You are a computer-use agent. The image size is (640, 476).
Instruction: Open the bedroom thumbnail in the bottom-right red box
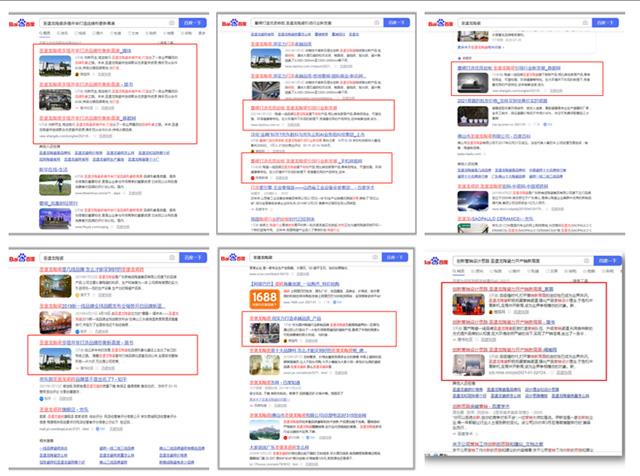click(x=468, y=365)
